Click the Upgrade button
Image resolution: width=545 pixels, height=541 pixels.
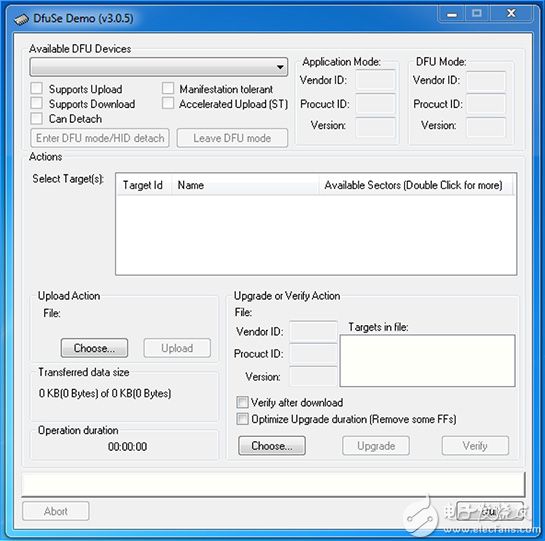pyautogui.click(x=376, y=446)
